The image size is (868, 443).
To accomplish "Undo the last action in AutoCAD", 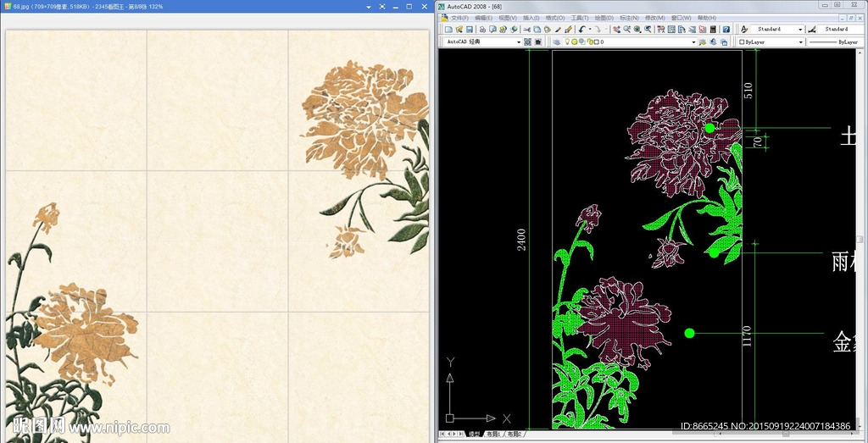I will [581, 30].
